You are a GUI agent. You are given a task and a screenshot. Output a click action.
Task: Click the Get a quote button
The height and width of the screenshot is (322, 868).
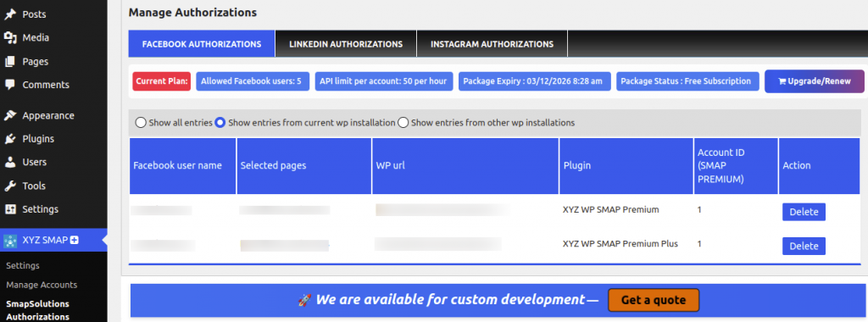[x=654, y=301]
